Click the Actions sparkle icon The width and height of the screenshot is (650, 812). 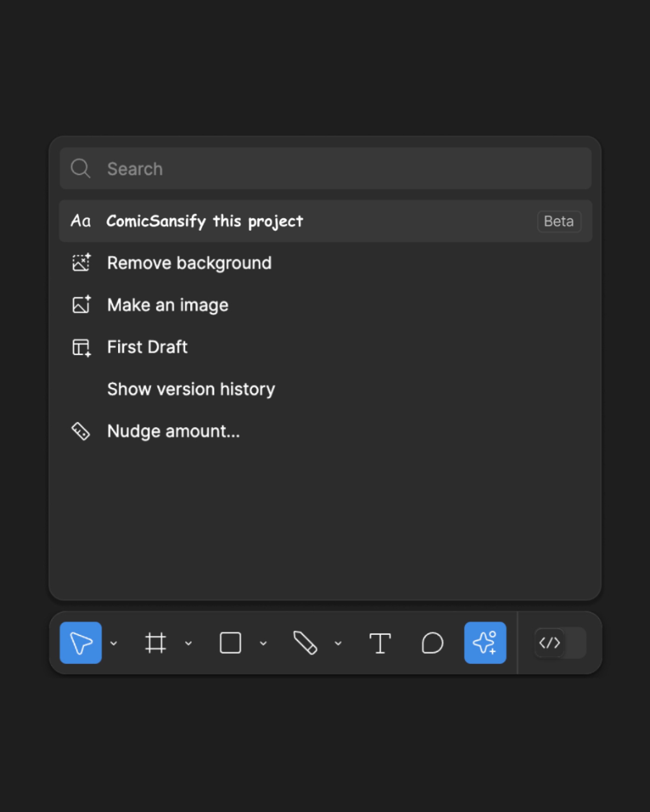(485, 642)
